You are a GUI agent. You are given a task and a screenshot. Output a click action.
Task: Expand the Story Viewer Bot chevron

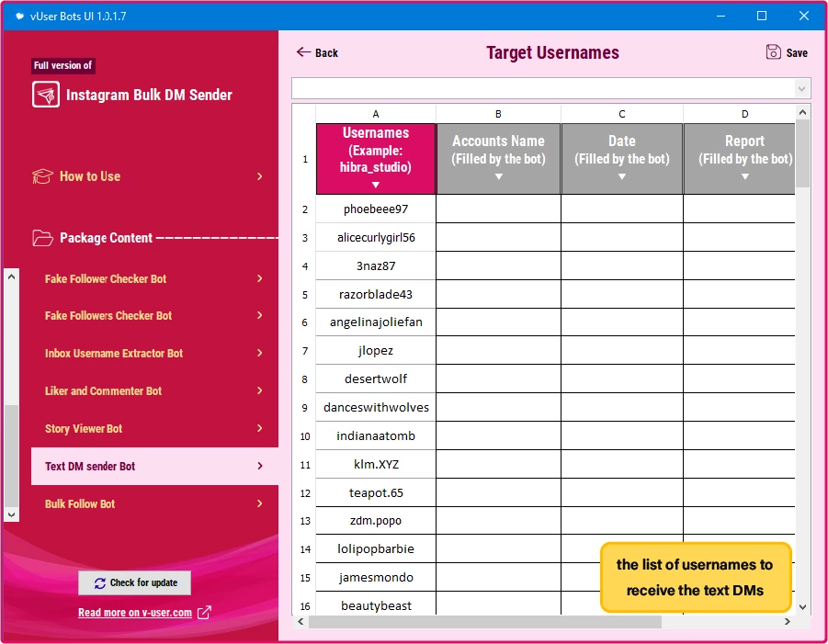(x=260, y=428)
